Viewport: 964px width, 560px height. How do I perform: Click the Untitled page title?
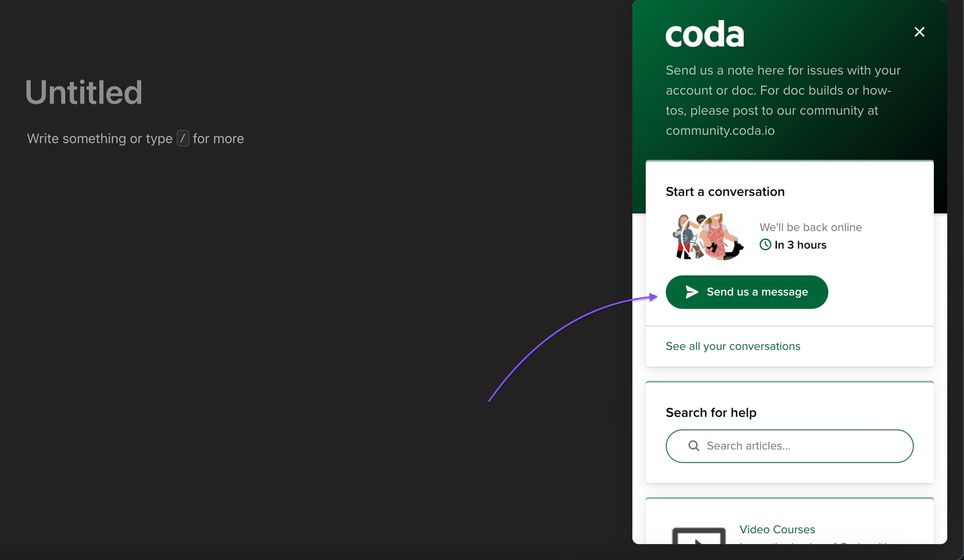pos(84,93)
